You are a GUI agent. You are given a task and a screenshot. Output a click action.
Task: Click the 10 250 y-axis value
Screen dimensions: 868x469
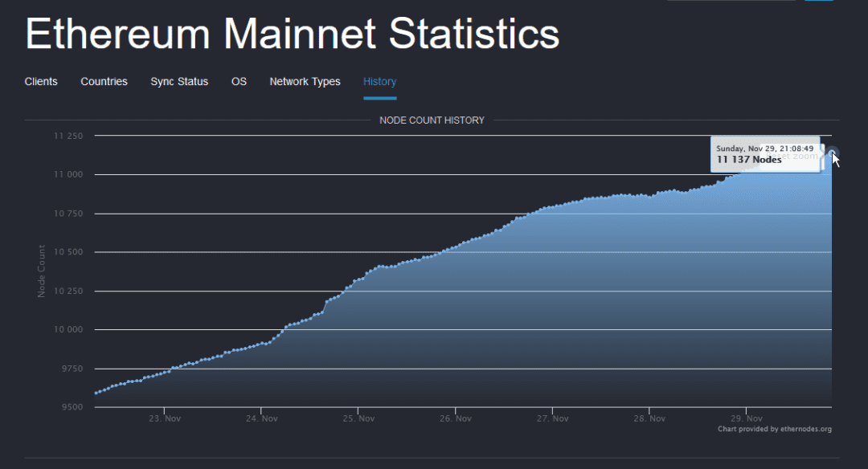coord(68,291)
